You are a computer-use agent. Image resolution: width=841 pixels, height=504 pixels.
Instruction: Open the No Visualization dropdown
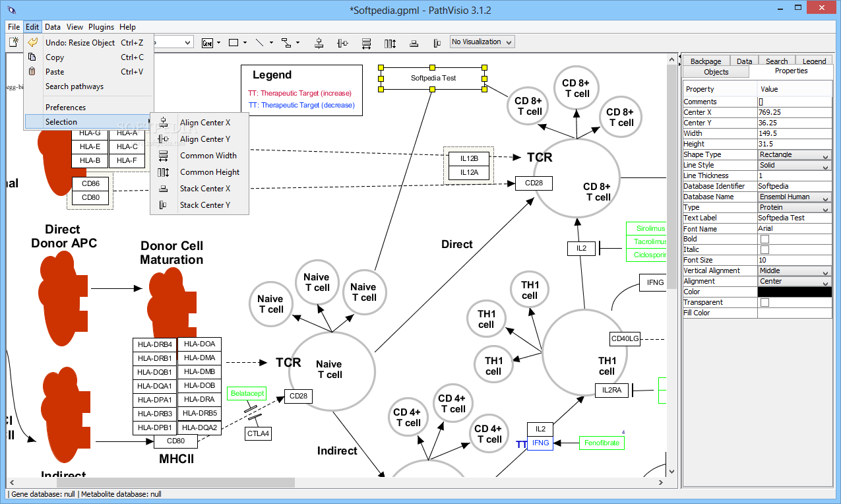tap(482, 42)
